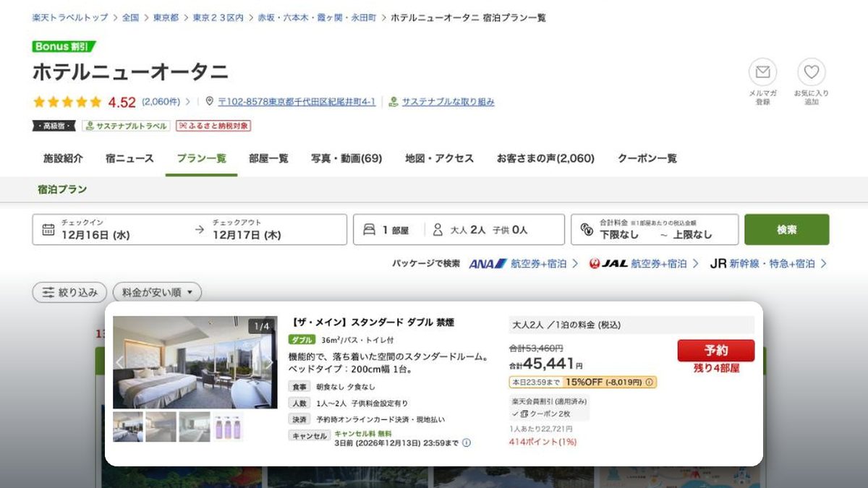The width and height of the screenshot is (868, 488).
Task: Click the 宿泊プラン section heading
Action: [62, 189]
